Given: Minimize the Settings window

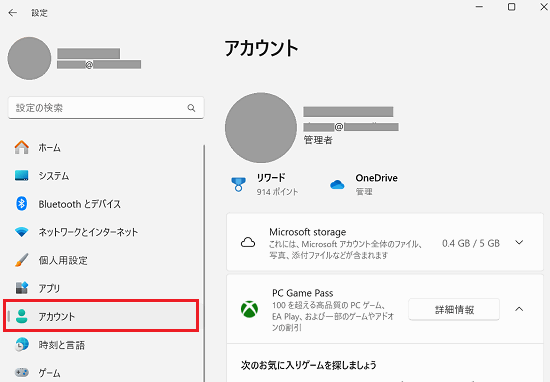Looking at the screenshot, I should [479, 7].
